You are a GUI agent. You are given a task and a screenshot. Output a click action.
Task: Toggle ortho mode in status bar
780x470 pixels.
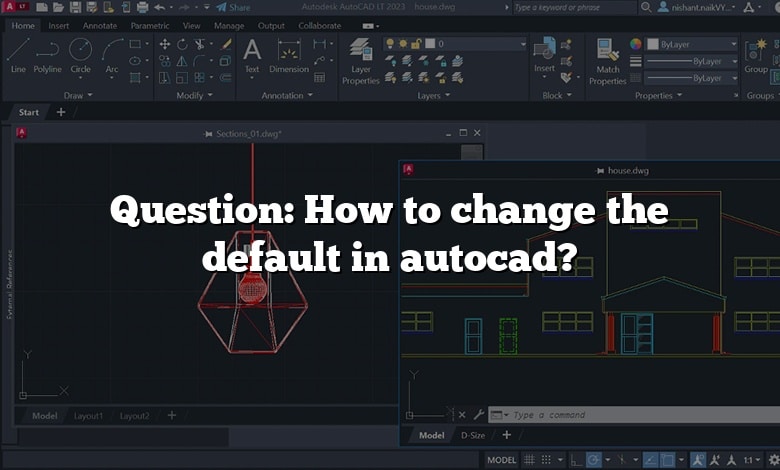click(576, 460)
